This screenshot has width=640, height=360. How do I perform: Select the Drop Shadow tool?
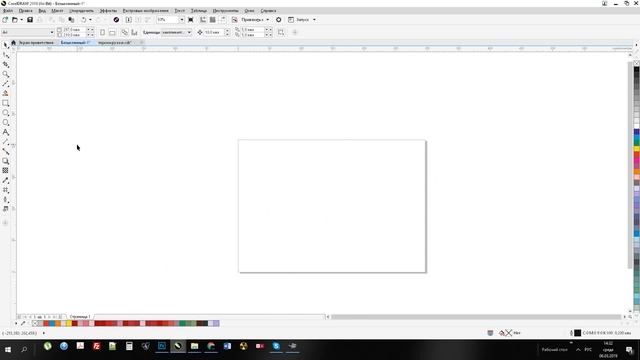(6, 161)
